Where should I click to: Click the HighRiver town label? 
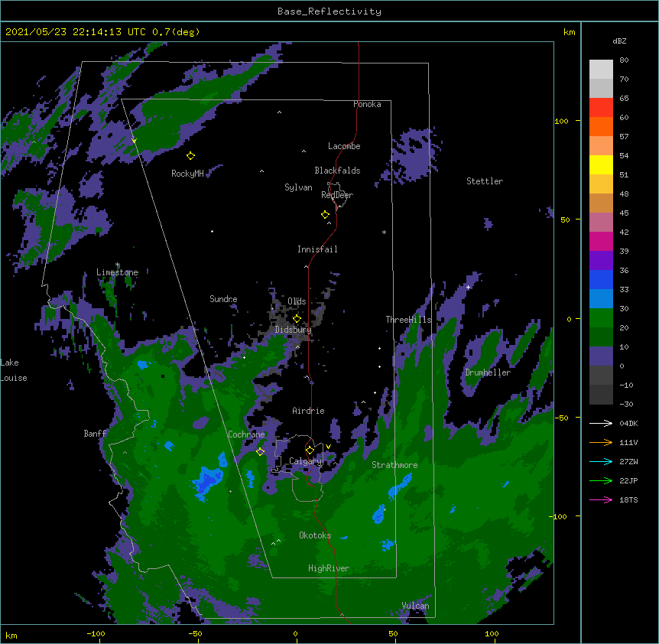(x=329, y=568)
